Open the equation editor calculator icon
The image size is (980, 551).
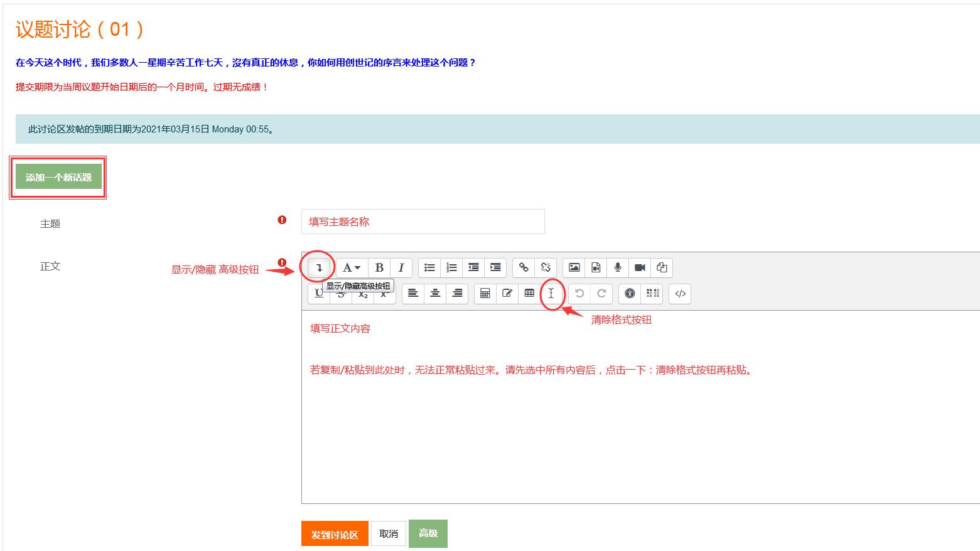(485, 293)
